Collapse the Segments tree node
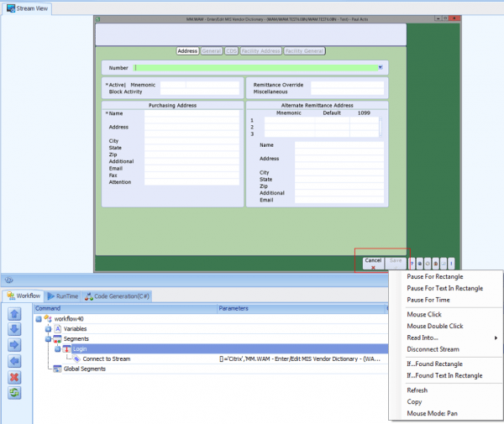Image resolution: width=504 pixels, height=424 pixels. tap(48, 338)
